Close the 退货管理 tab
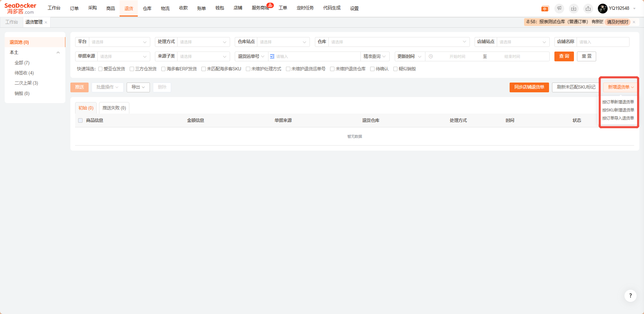 [x=46, y=22]
